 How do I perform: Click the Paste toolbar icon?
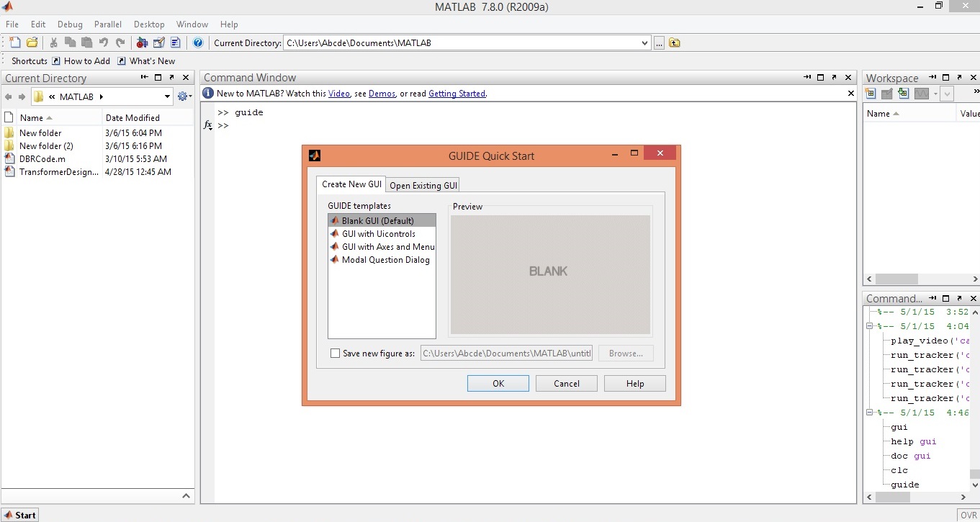pos(86,42)
